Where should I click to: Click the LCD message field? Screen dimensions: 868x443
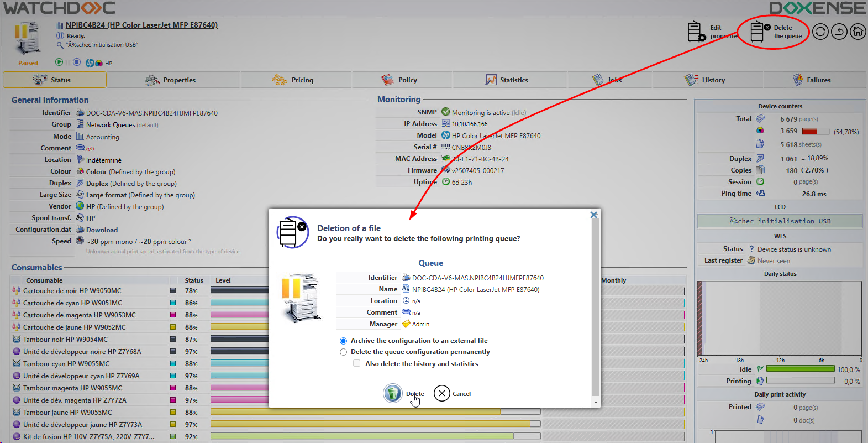[780, 221]
